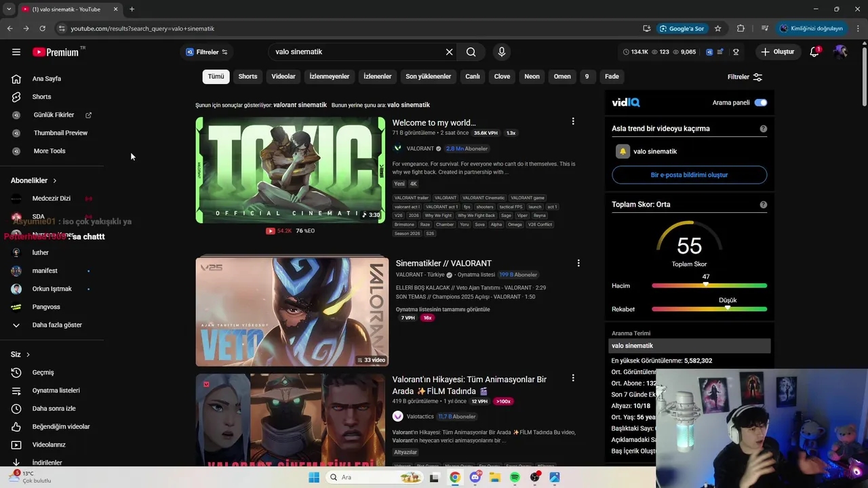Open OBS Studio from the taskbar
This screenshot has height=488, width=868.
click(x=535, y=477)
